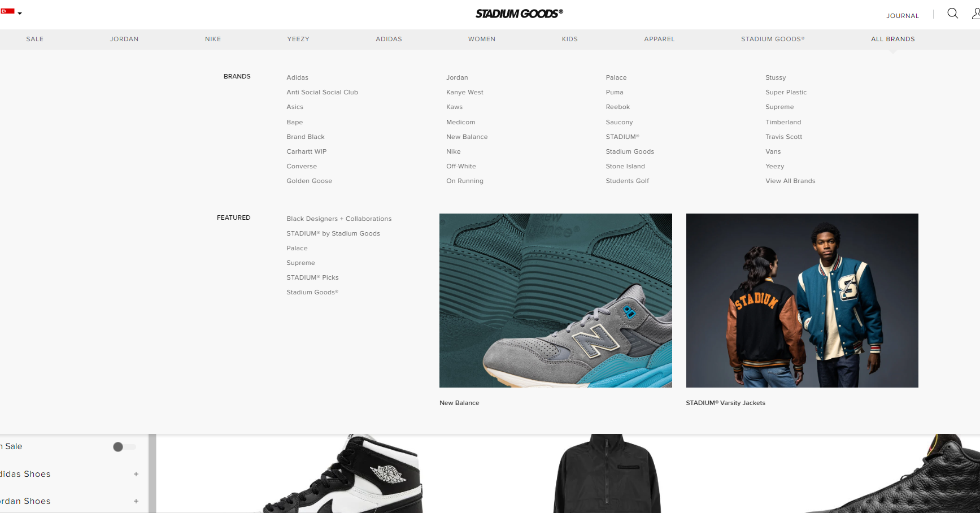This screenshot has height=513, width=980.
Task: Select the Travis Scott brand link
Action: coord(783,137)
